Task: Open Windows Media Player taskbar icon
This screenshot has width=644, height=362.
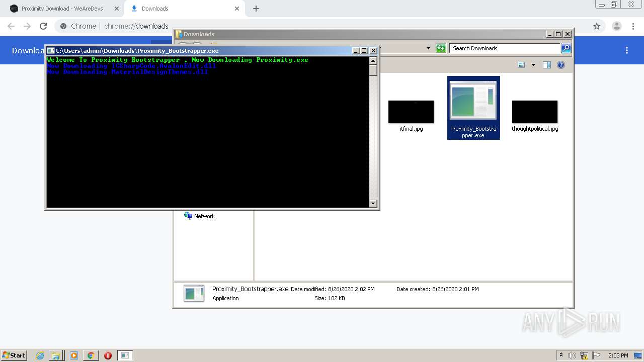Action: pos(73,355)
